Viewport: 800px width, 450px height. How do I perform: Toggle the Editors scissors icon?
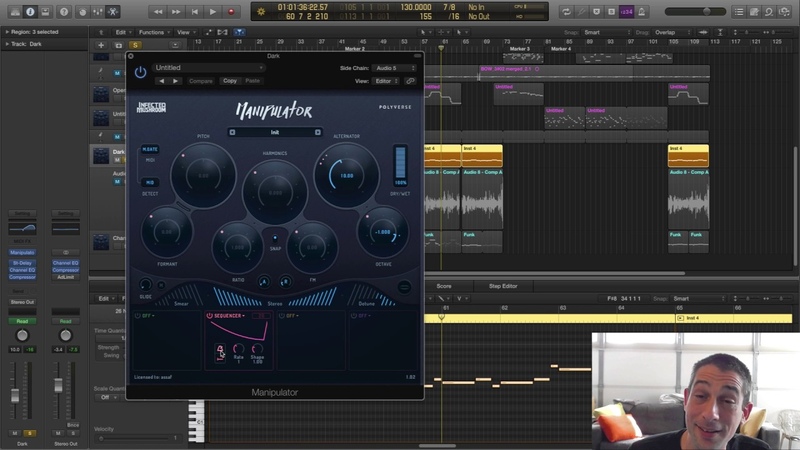pyautogui.click(x=113, y=11)
